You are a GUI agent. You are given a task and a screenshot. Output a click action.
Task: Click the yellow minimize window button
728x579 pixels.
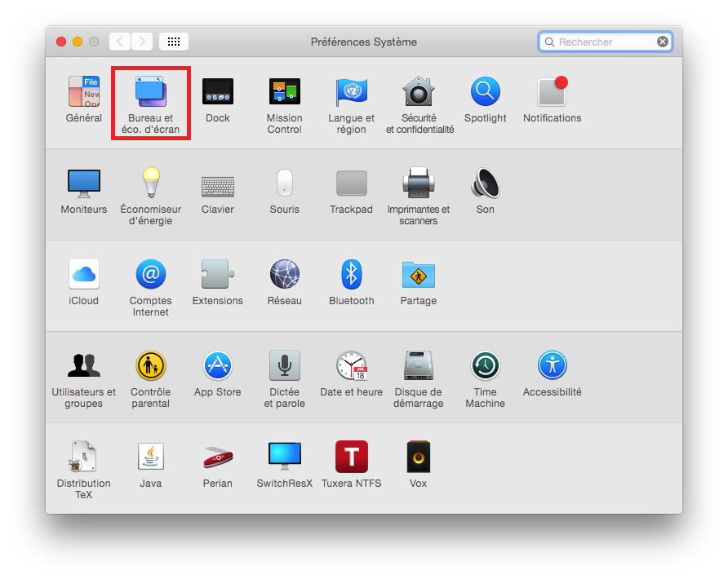pyautogui.click(x=78, y=42)
